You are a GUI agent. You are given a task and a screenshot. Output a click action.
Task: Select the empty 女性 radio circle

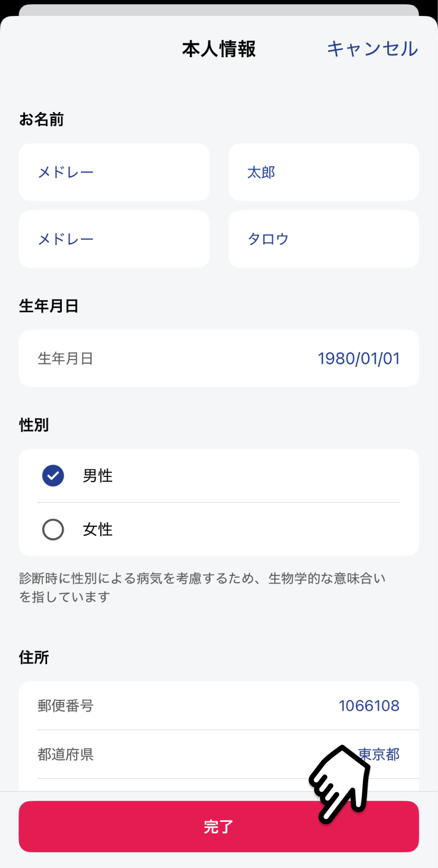pos(53,529)
